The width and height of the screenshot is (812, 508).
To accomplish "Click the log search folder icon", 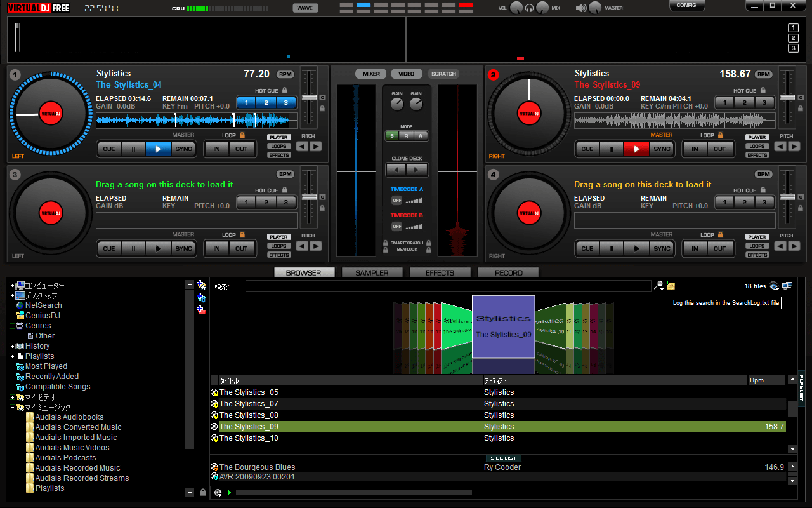I will click(x=671, y=286).
